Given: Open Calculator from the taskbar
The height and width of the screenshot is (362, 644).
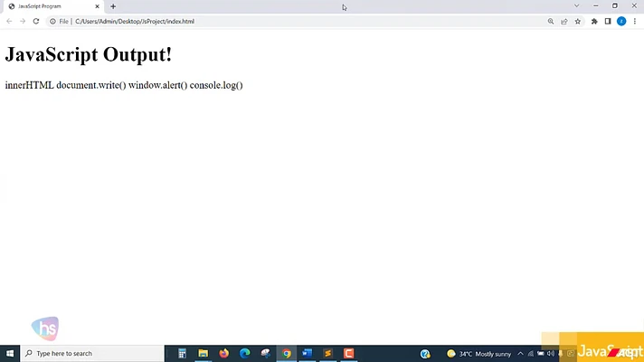Looking at the screenshot, I should point(182,353).
